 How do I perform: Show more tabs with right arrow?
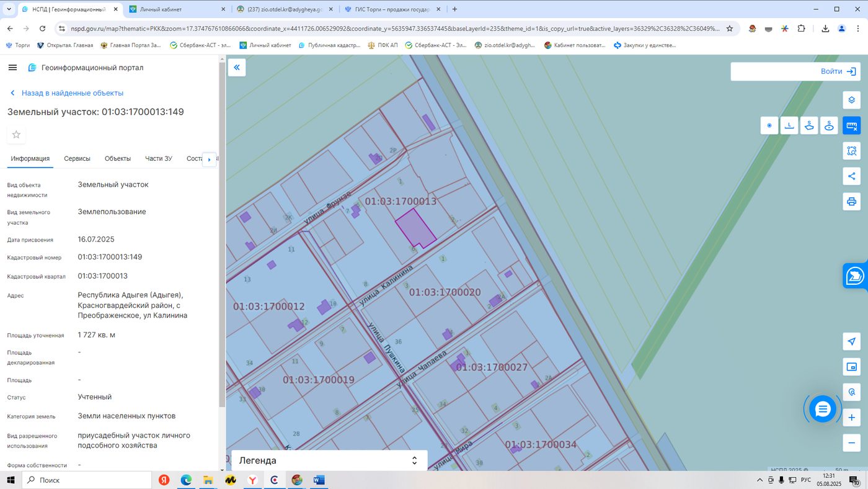[x=209, y=159]
